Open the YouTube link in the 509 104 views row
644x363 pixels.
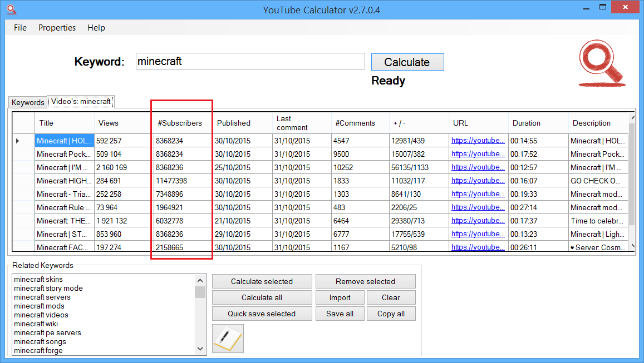(x=478, y=154)
